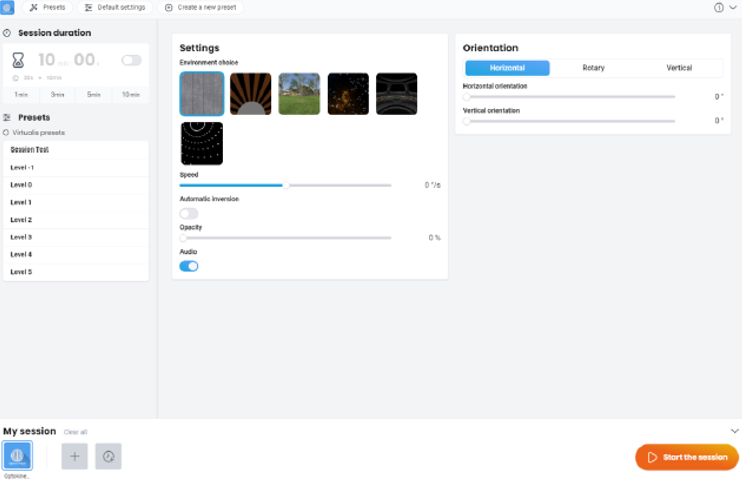
Task: Select the optokinetic item in My session
Action: [17, 456]
